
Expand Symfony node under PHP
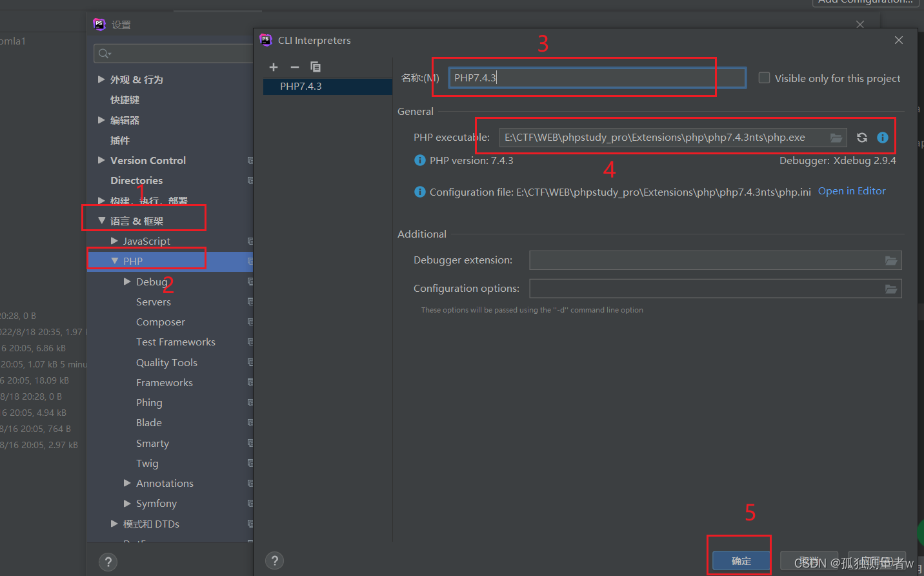tap(127, 503)
